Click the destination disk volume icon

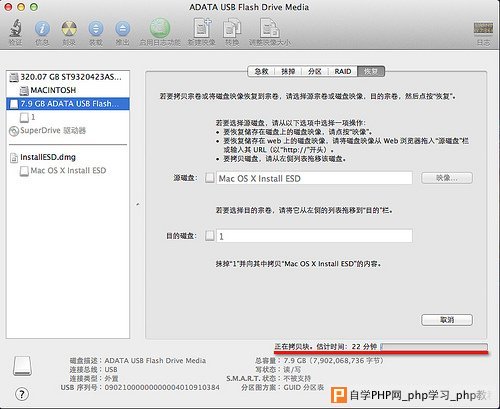click(210, 236)
